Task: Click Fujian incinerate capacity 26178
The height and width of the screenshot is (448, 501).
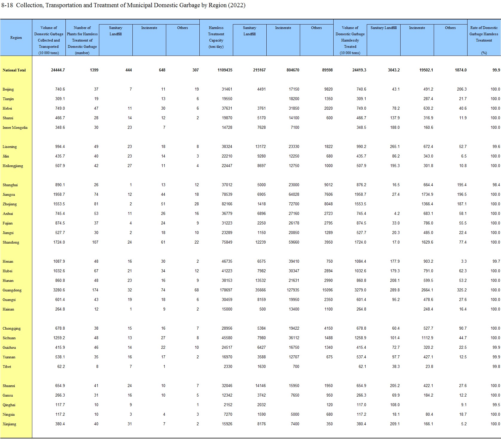Action: pos(294,223)
